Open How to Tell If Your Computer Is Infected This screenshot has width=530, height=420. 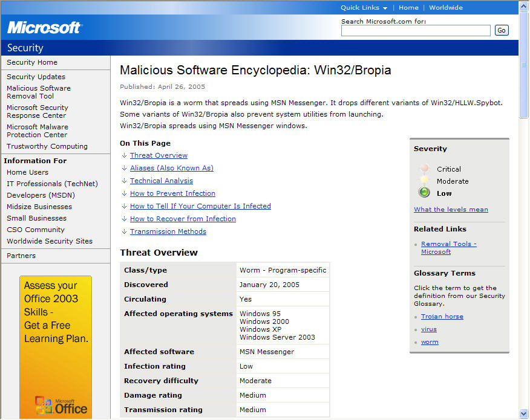point(200,206)
